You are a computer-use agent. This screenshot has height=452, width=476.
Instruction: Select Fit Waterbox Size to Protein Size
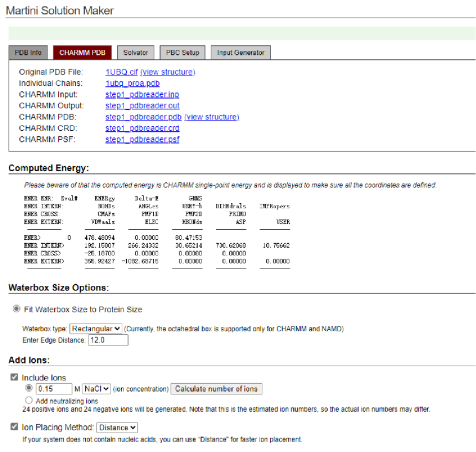point(17,309)
